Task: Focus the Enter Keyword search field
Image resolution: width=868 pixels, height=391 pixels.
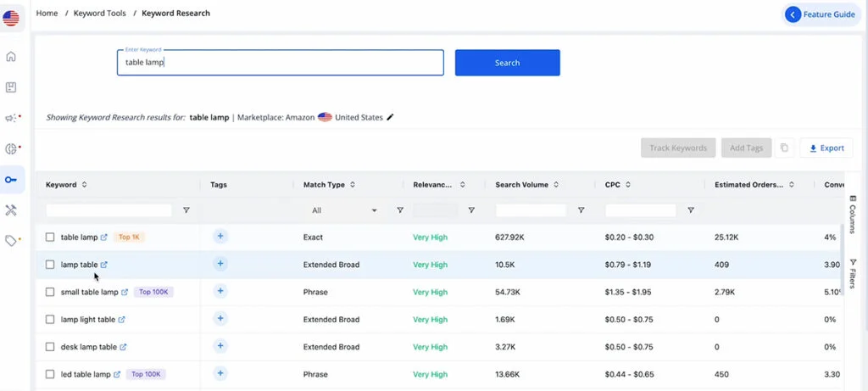Action: (281, 63)
